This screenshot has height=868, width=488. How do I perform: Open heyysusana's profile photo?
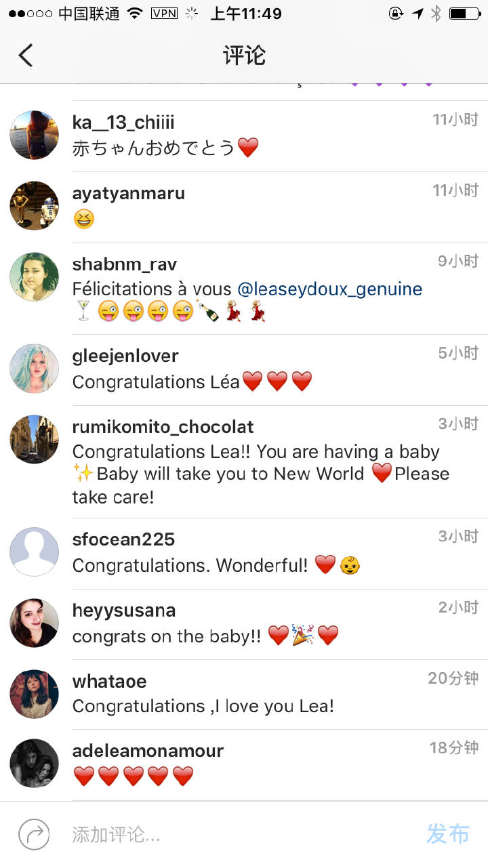pos(34,623)
